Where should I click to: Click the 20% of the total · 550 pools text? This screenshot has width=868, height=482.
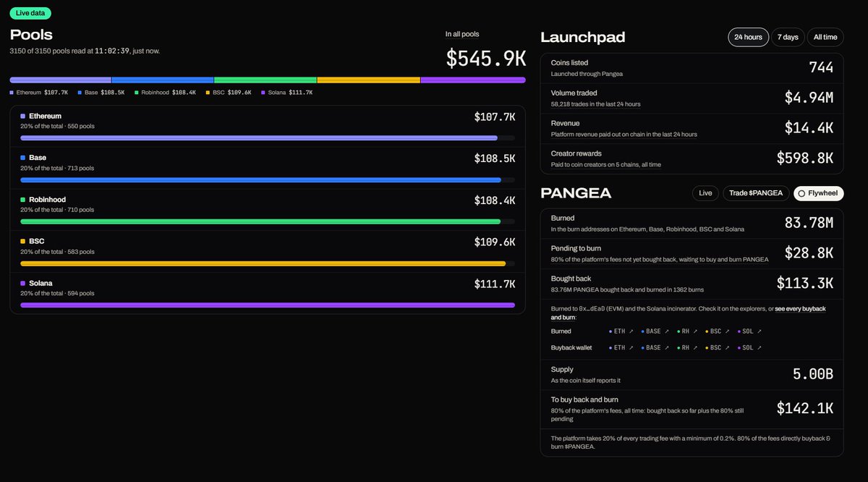click(57, 126)
